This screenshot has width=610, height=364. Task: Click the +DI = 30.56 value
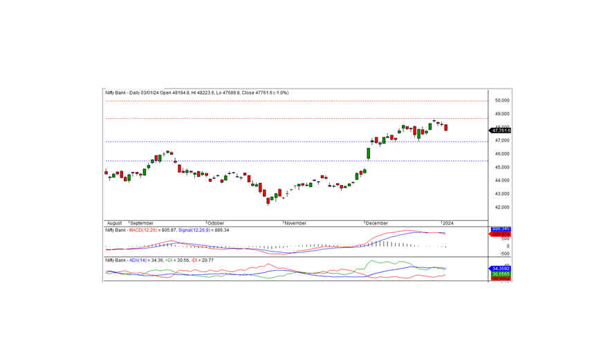point(176,260)
